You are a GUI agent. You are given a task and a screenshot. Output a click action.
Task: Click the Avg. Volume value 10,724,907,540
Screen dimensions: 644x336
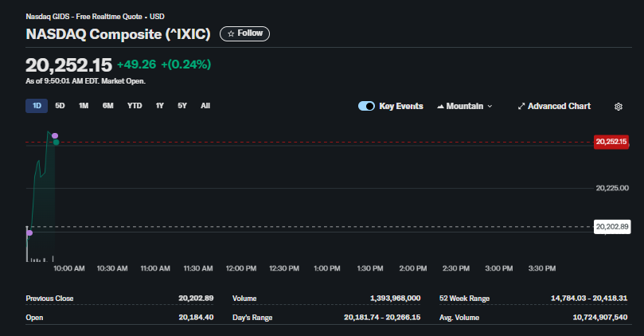tap(600, 318)
